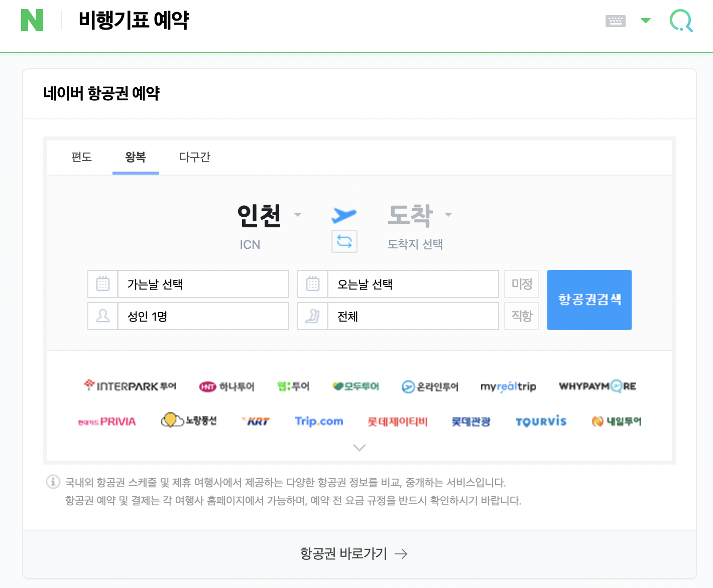The width and height of the screenshot is (713, 588).
Task: Switch to the 다구간 multi-city tab
Action: coord(195,157)
